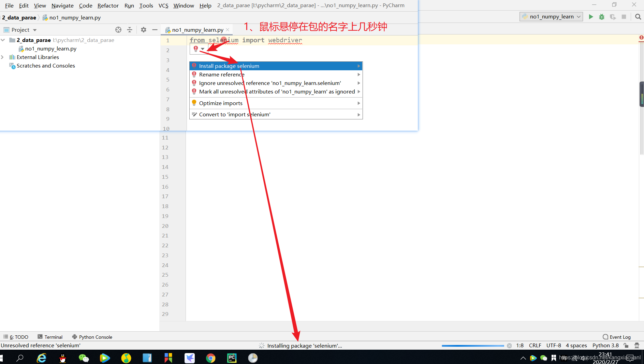Select Optimize imports action
The height and width of the screenshot is (364, 644).
(x=276, y=103)
